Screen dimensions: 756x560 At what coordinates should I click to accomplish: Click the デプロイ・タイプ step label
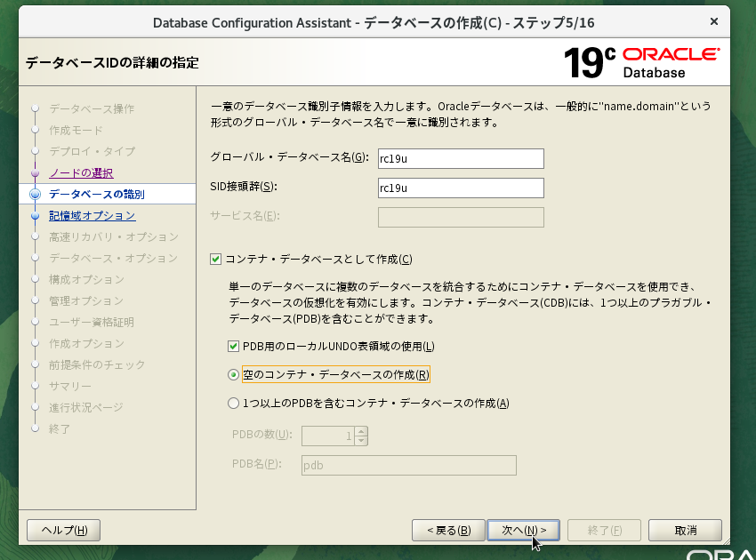(x=92, y=151)
